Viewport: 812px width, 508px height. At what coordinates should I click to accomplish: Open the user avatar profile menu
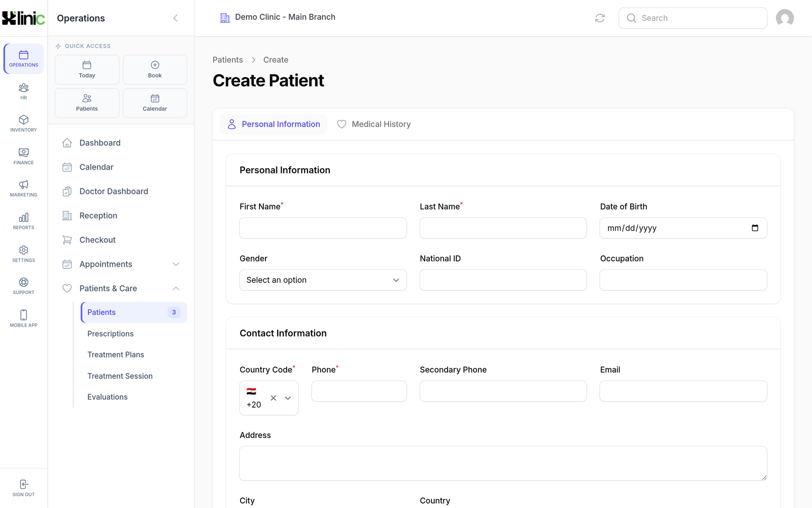[785, 18]
